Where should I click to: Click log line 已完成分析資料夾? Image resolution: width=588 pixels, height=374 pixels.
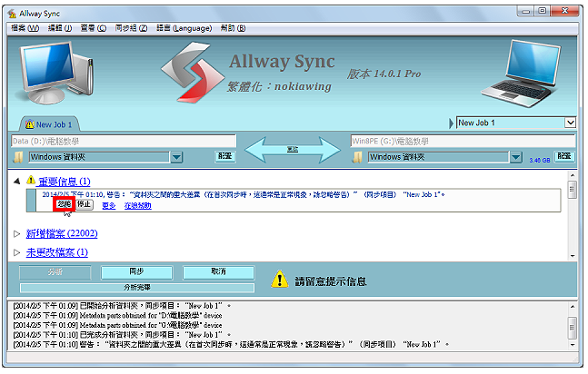coord(122,335)
